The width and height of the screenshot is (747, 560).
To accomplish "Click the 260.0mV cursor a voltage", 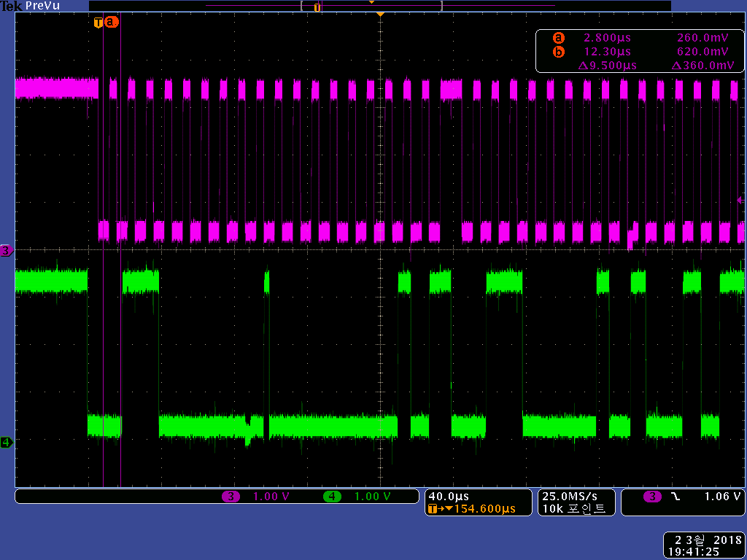I will click(x=703, y=38).
